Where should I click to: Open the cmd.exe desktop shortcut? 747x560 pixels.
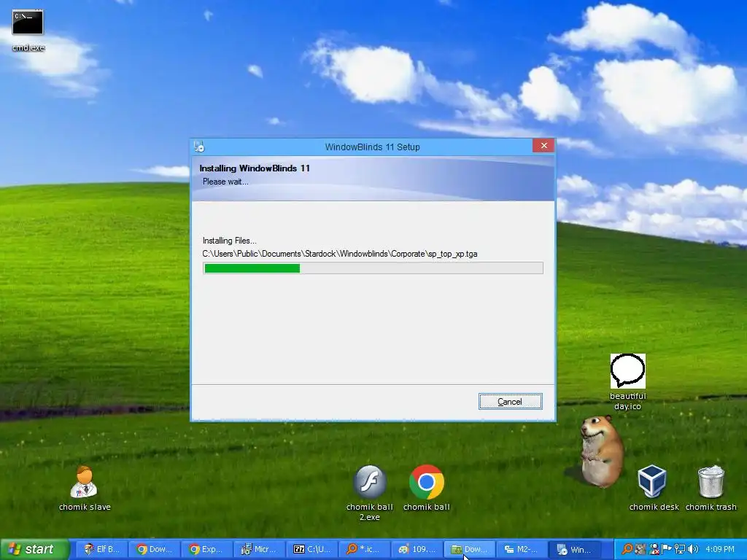(x=28, y=29)
